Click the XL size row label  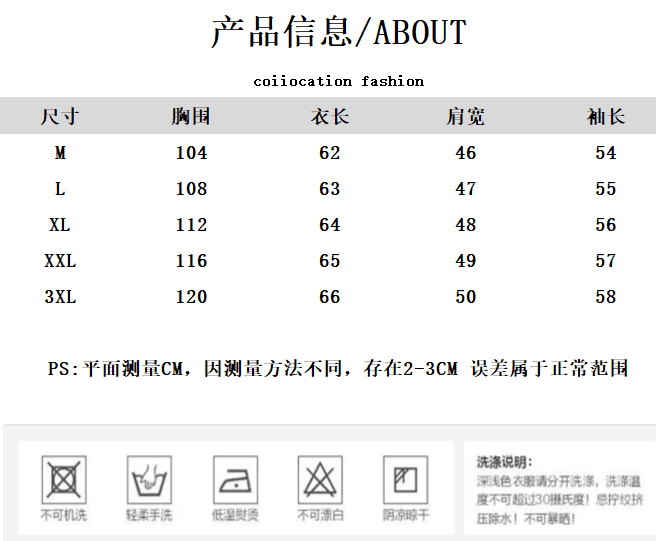coord(60,225)
